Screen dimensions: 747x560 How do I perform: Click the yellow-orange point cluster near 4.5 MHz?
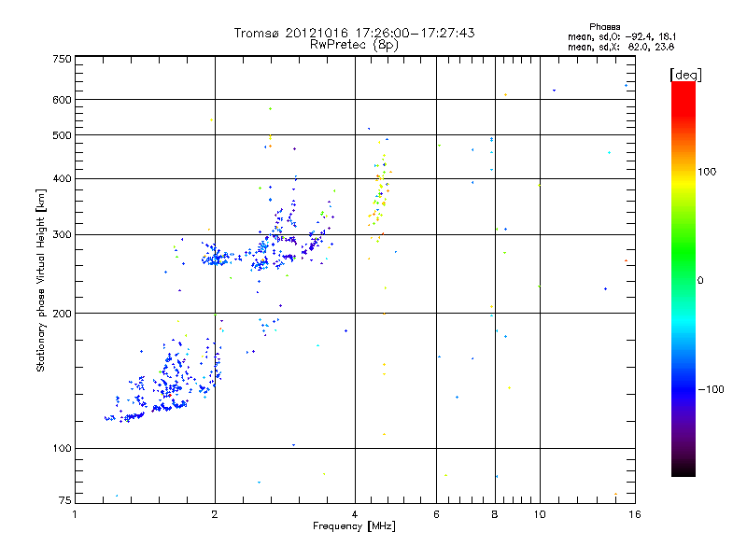click(x=379, y=195)
